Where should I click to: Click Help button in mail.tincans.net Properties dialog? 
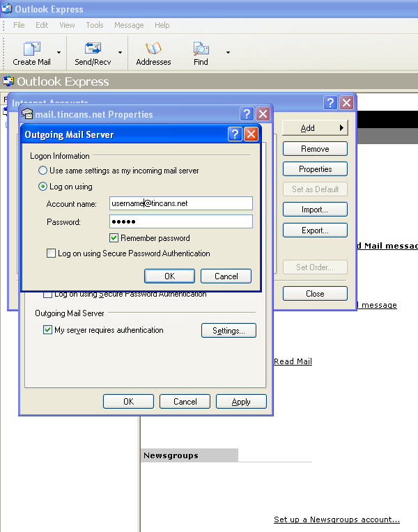click(x=247, y=114)
